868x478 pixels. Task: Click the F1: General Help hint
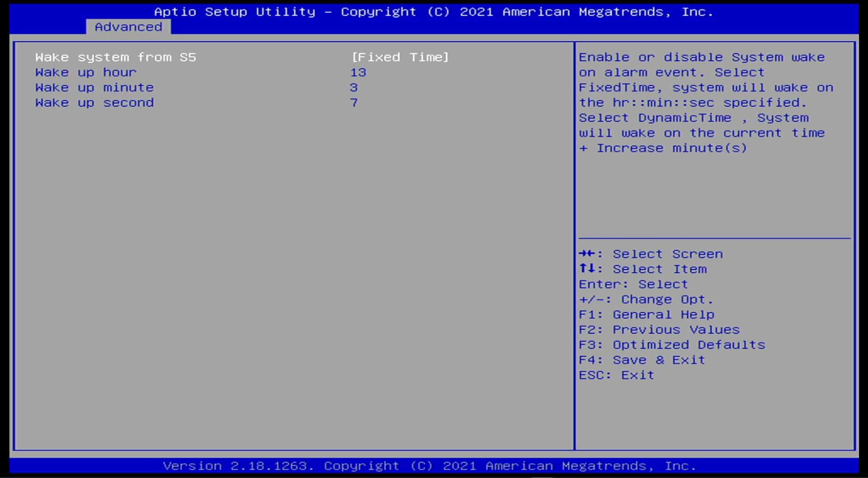647,314
